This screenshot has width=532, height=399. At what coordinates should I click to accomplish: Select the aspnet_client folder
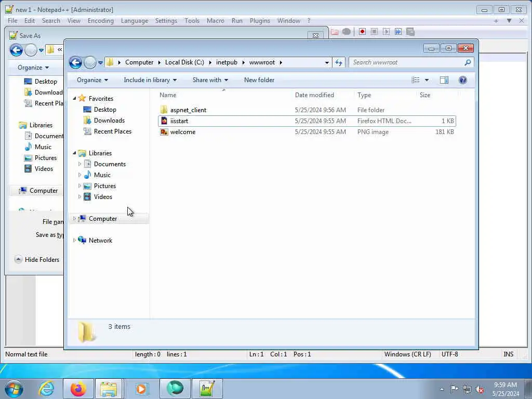(188, 110)
